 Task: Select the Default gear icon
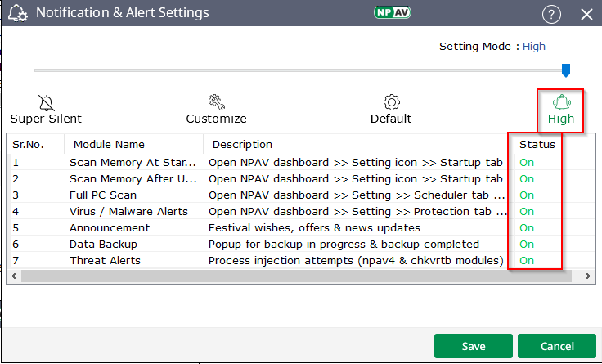point(391,102)
